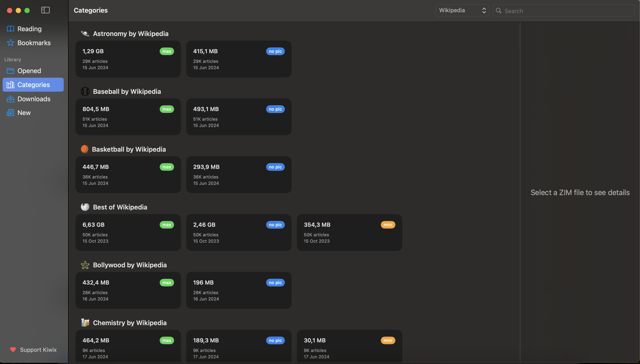Select the Basketball 446,7 MB max card
The height and width of the screenshot is (364, 640).
pyautogui.click(x=128, y=175)
